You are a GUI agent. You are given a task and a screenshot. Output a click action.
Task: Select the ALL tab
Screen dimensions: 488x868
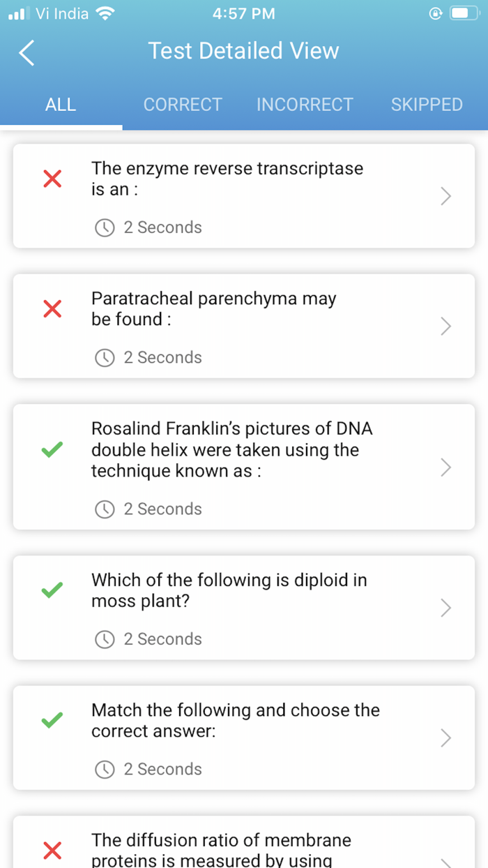tap(61, 104)
